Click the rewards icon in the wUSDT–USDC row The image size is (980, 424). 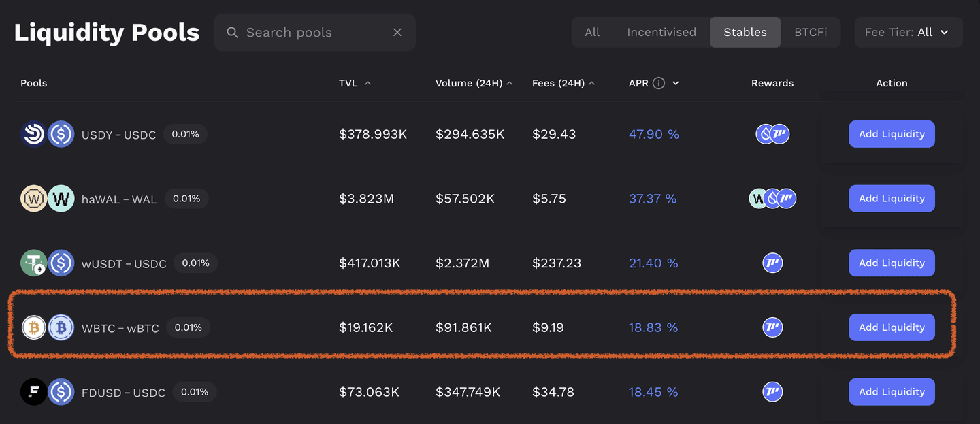click(772, 263)
